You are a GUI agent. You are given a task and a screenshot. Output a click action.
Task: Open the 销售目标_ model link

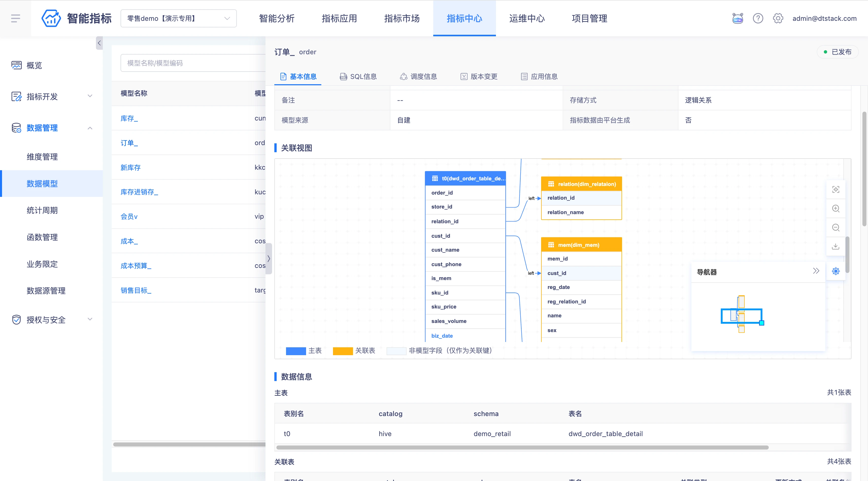(136, 290)
